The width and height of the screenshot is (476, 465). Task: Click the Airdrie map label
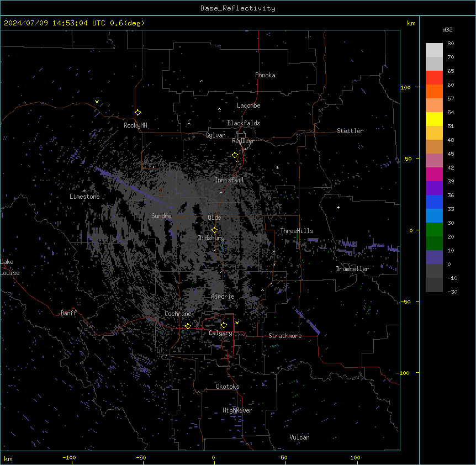[223, 297]
